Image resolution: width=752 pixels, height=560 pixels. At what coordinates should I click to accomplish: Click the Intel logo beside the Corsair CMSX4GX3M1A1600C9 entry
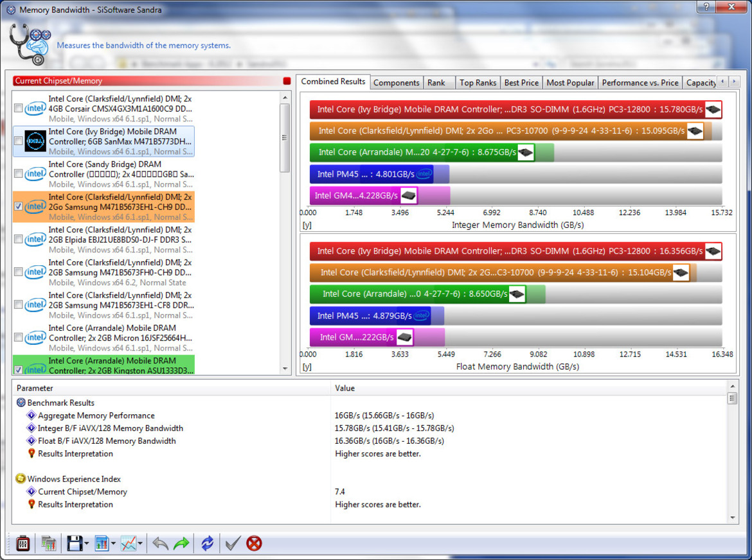[x=35, y=109]
